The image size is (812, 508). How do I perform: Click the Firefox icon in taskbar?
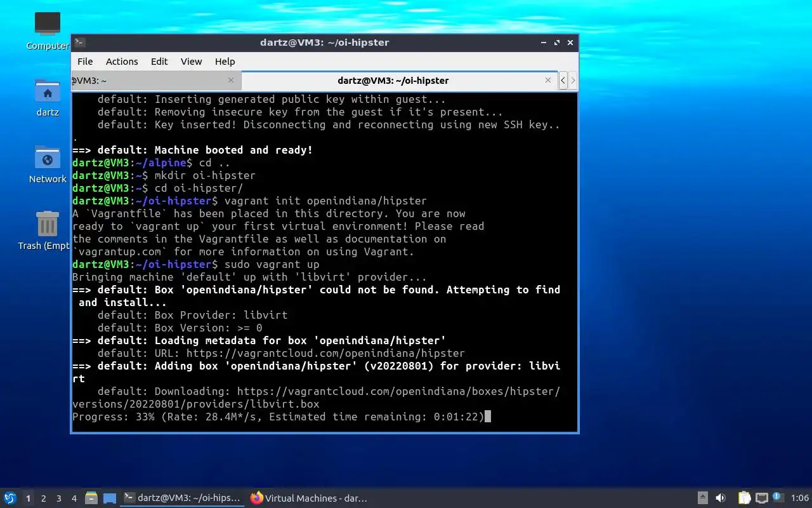click(256, 498)
